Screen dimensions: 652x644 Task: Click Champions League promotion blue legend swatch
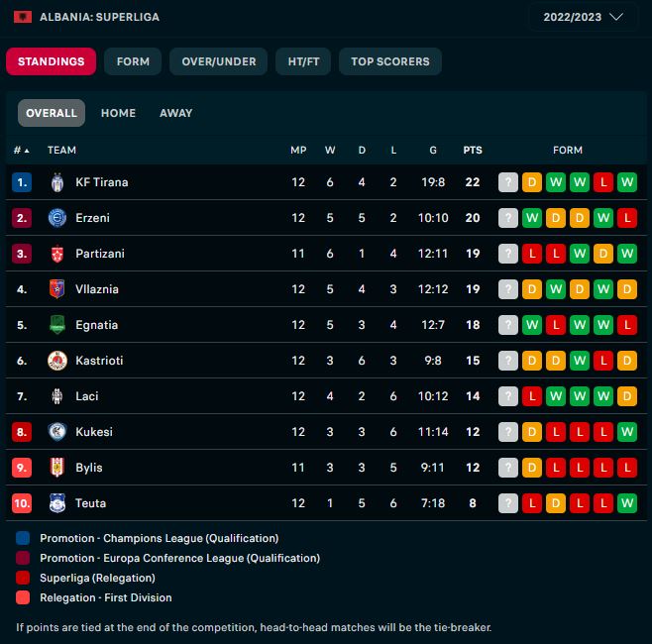click(x=23, y=538)
